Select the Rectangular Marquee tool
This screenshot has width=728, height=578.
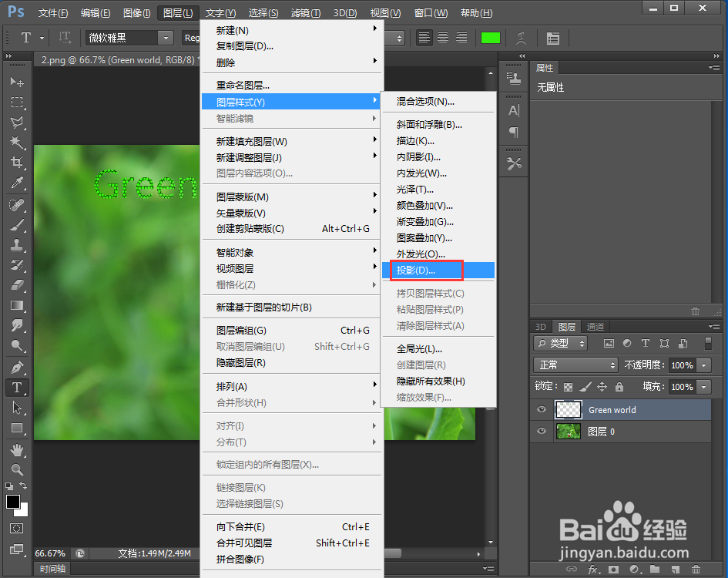17,102
